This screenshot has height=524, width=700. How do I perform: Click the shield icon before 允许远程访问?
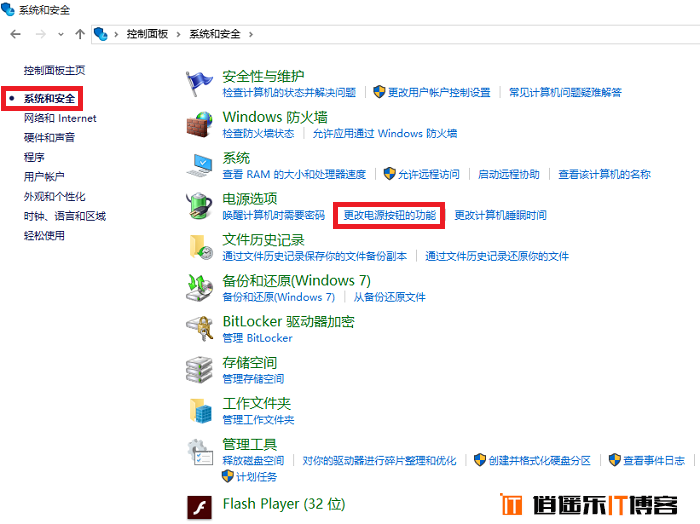click(389, 174)
